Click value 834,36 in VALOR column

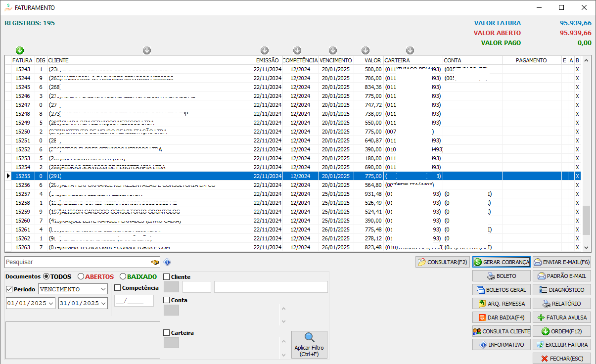tap(372, 87)
